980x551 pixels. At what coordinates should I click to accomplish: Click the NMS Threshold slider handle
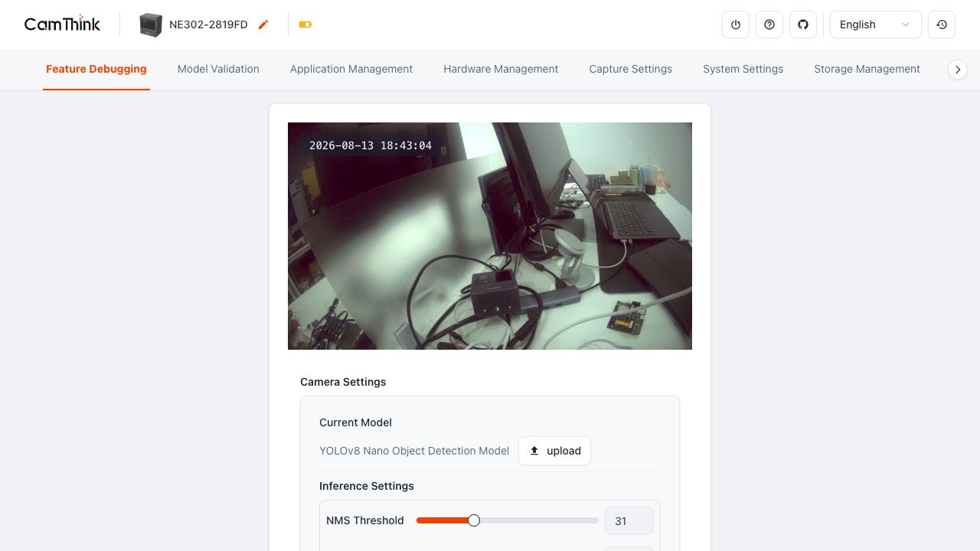(x=474, y=520)
